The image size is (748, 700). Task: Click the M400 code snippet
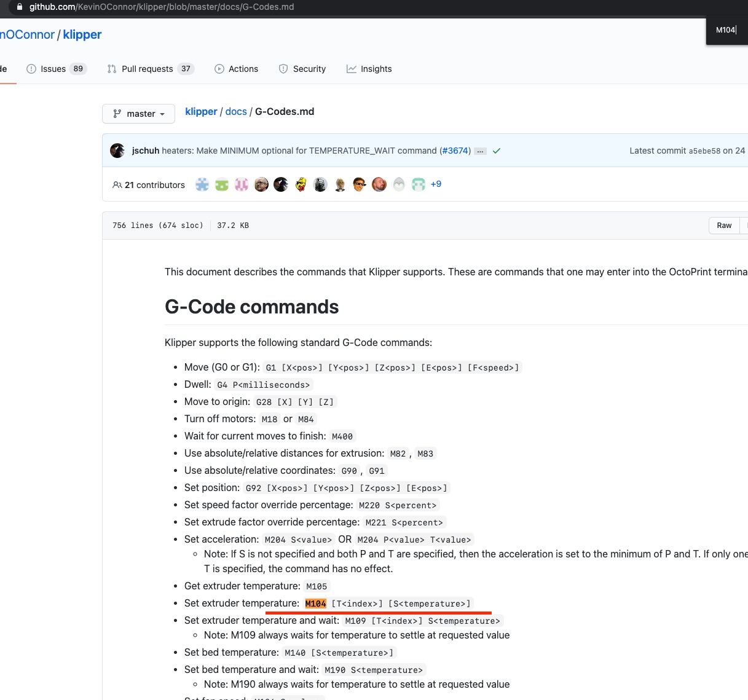[x=342, y=436]
